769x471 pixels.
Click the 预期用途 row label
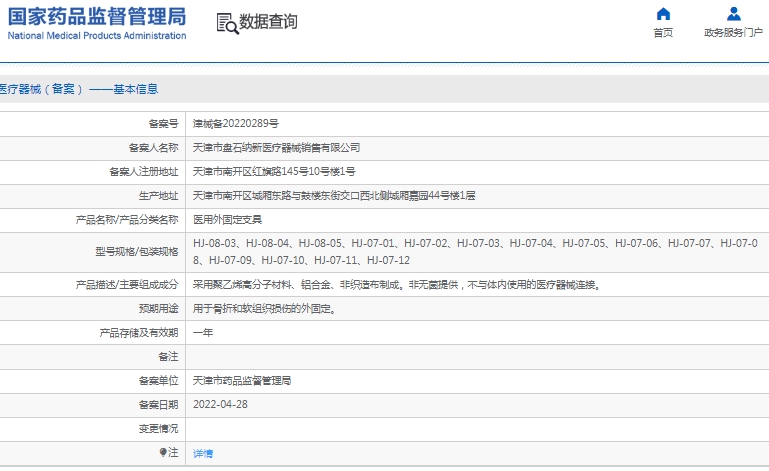pos(158,309)
